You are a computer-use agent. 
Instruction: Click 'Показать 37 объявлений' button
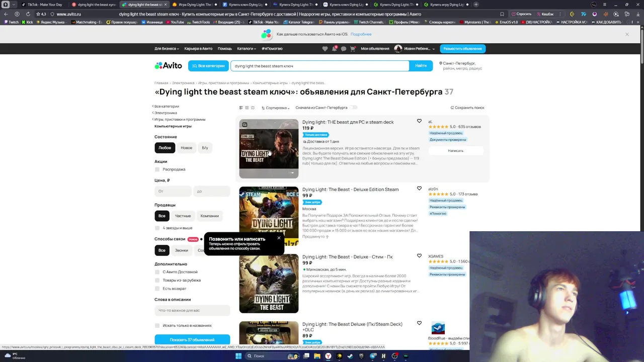[x=192, y=340]
